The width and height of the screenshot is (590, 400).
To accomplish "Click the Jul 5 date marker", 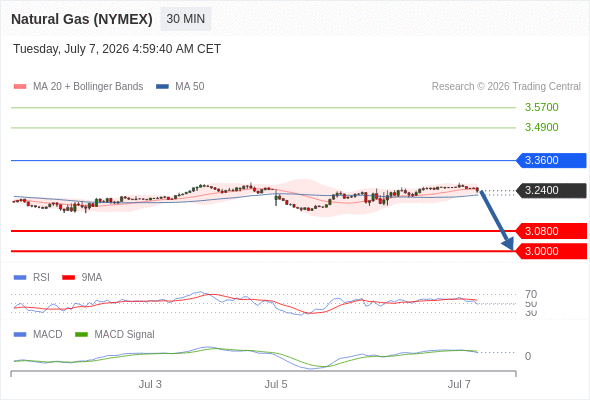I will coord(276,384).
